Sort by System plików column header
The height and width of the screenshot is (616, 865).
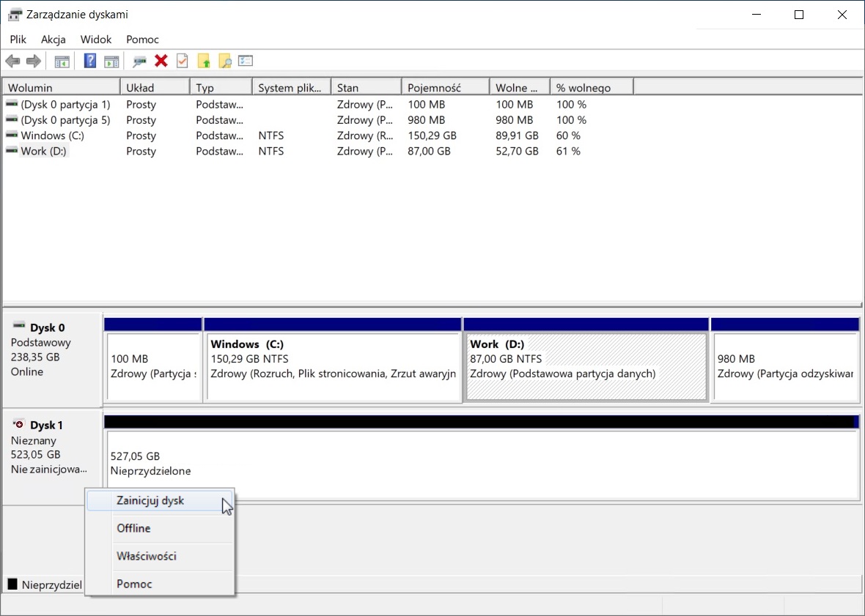(x=290, y=88)
